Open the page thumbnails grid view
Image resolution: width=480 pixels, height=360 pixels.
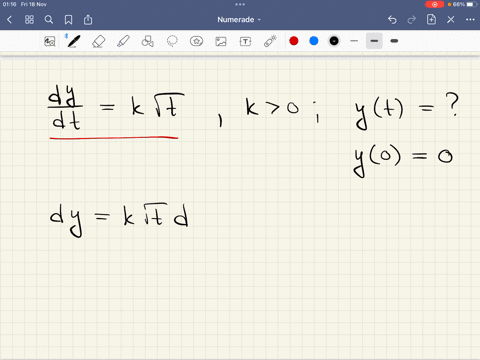click(x=29, y=20)
